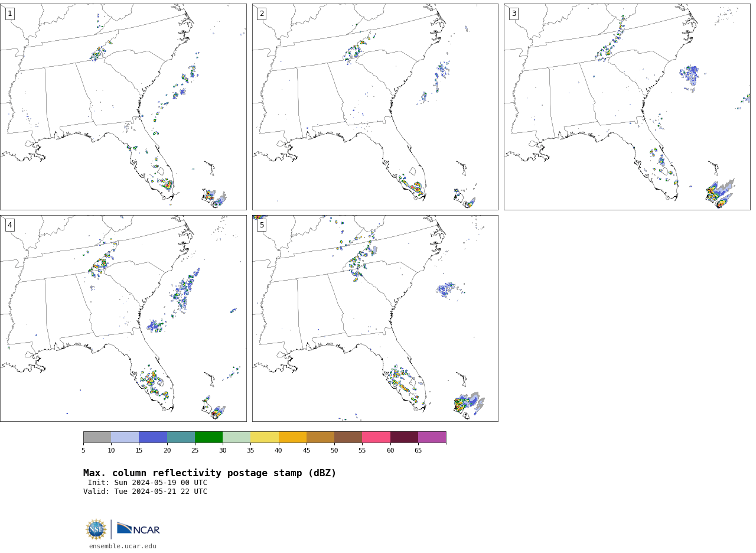The width and height of the screenshot is (756, 553).
Task: Open ensemble member 5 reflectivity map
Action: click(x=375, y=318)
